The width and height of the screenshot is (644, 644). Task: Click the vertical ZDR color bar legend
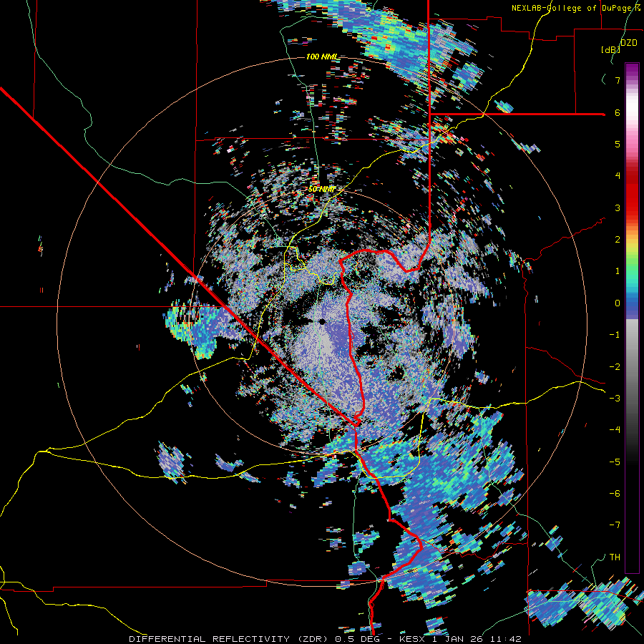coord(632,318)
